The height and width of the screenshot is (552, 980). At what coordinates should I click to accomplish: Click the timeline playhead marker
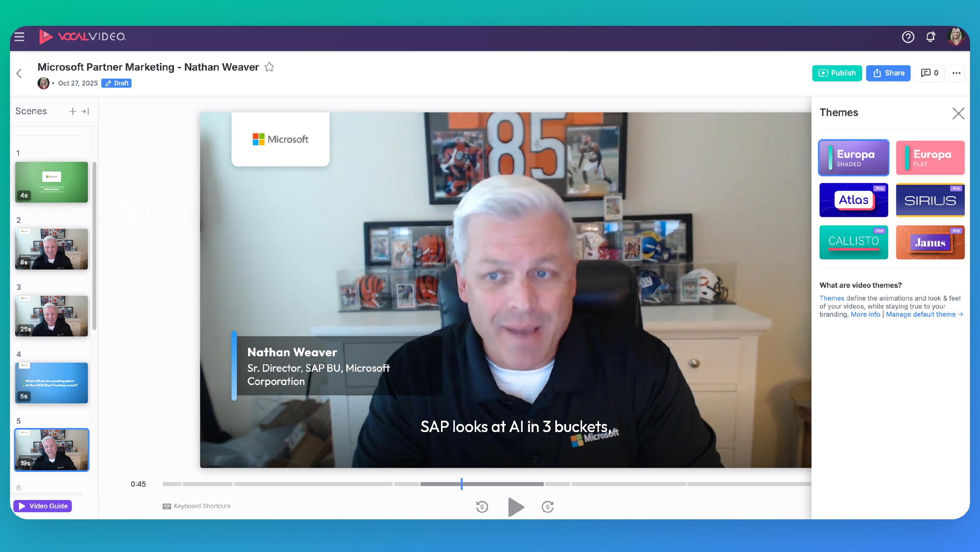pyautogui.click(x=462, y=484)
